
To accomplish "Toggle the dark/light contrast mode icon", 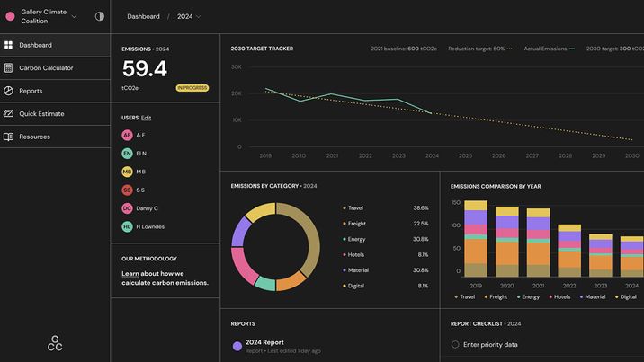I will [100, 16].
